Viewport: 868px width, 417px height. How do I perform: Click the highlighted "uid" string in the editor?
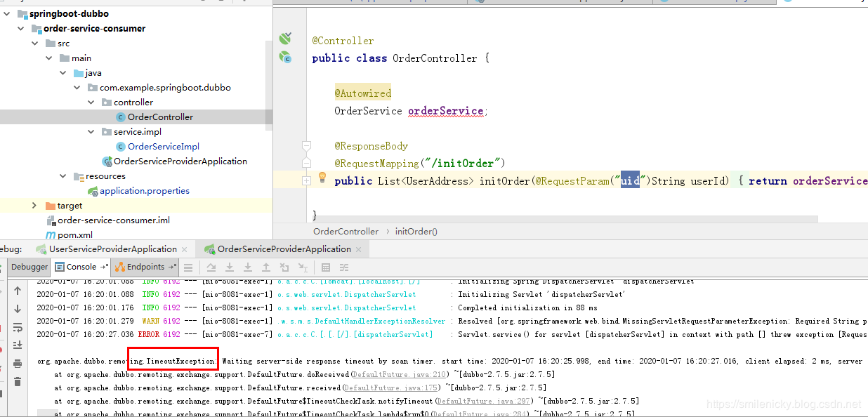coord(629,180)
